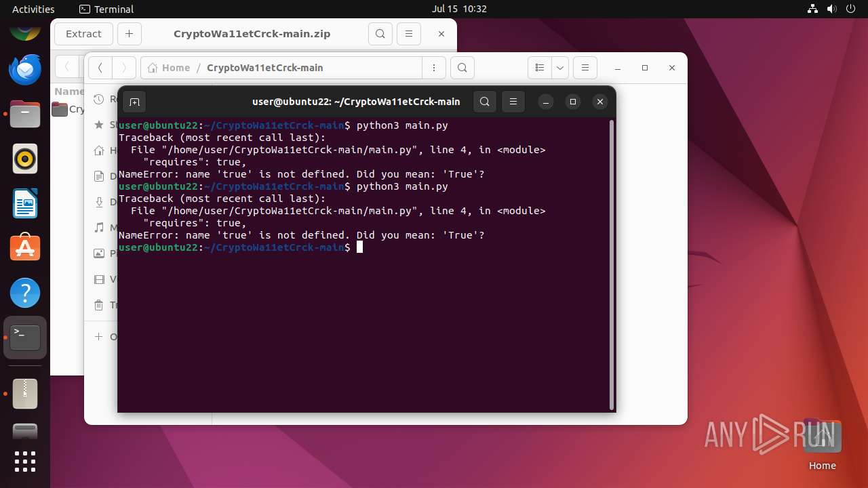Toggle list view in Files
Viewport: 868px width, 488px height.
click(x=540, y=68)
